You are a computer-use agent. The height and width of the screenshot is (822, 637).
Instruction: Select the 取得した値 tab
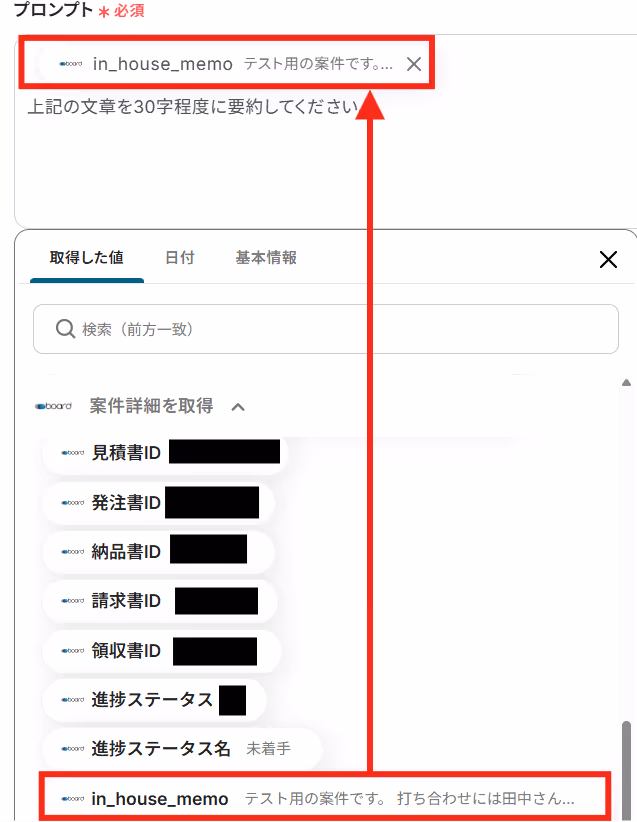87,257
